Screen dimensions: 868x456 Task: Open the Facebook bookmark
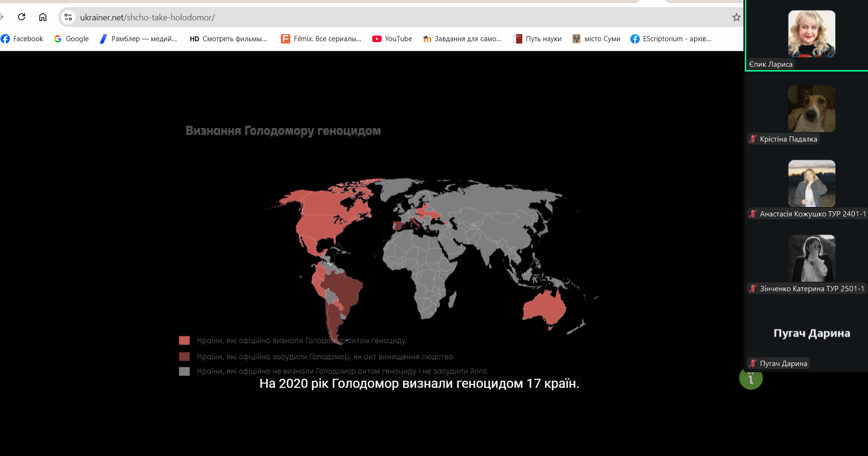(22, 39)
